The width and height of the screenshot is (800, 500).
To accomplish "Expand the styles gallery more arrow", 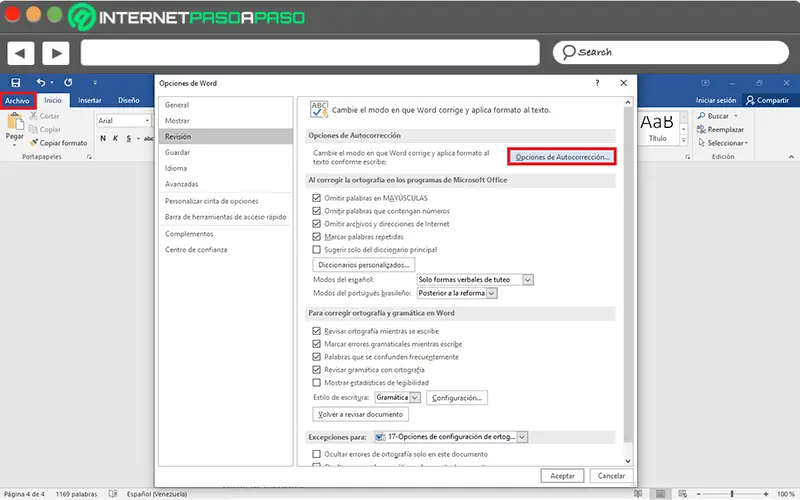I will (684, 140).
